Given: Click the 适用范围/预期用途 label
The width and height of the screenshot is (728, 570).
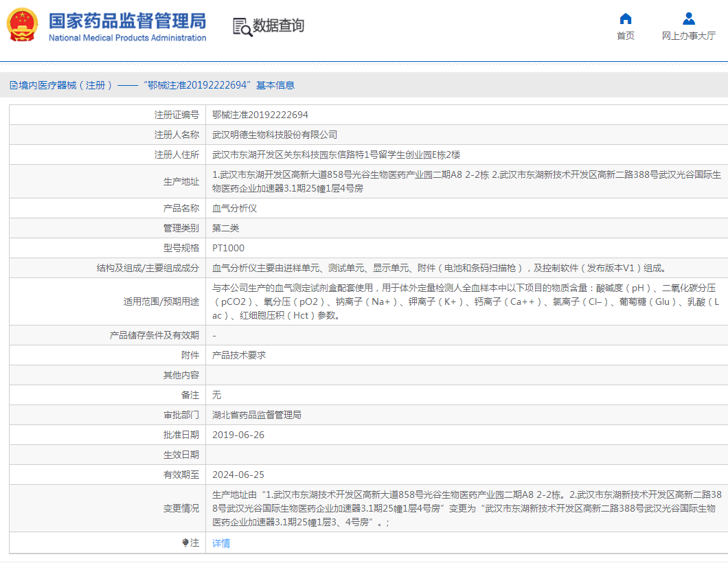Looking at the screenshot, I should (x=161, y=302).
